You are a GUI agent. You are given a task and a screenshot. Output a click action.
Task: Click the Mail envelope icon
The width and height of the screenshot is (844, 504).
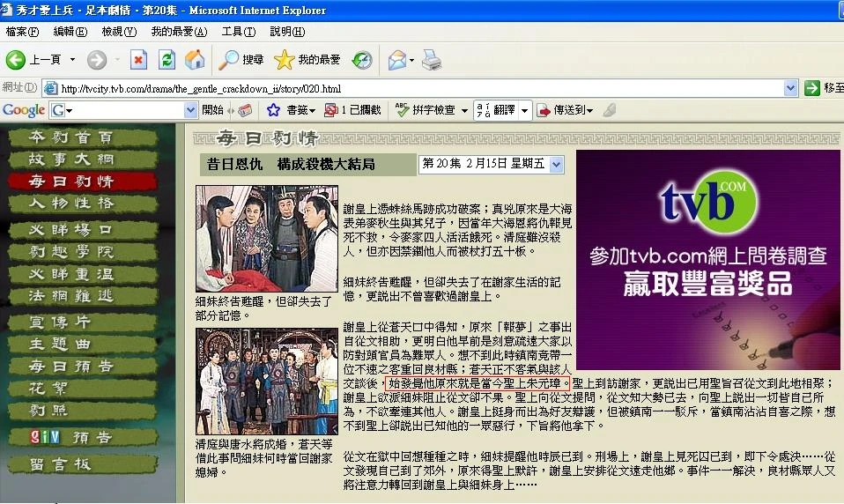click(x=397, y=60)
